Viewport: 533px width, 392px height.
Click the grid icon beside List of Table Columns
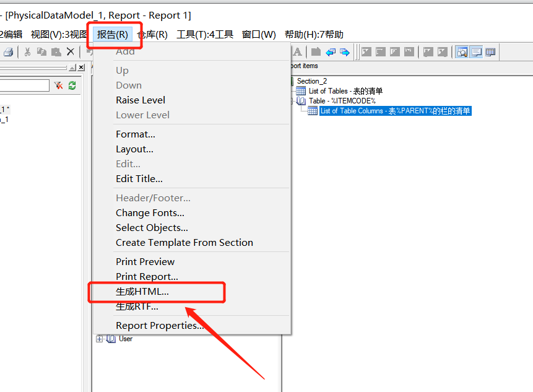click(x=313, y=110)
